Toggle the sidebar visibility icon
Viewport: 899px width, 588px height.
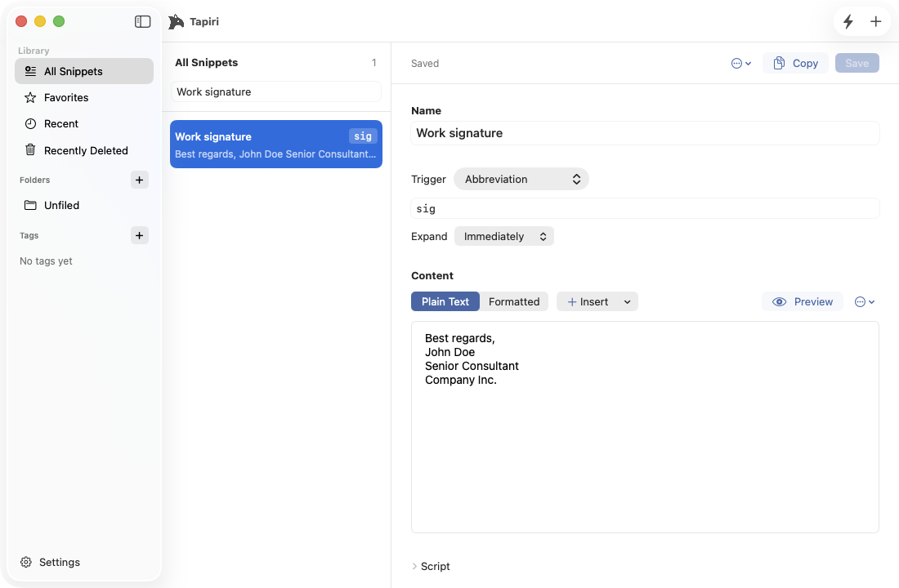pyautogui.click(x=142, y=22)
